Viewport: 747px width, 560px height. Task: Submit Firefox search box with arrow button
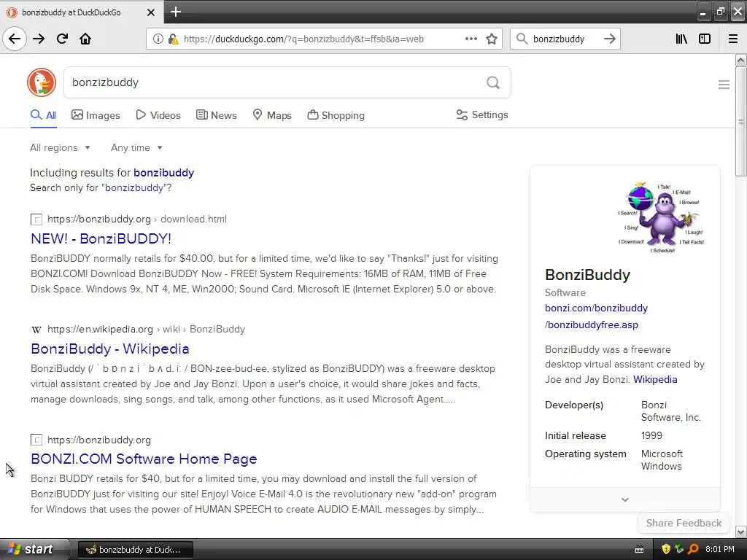pyautogui.click(x=609, y=39)
